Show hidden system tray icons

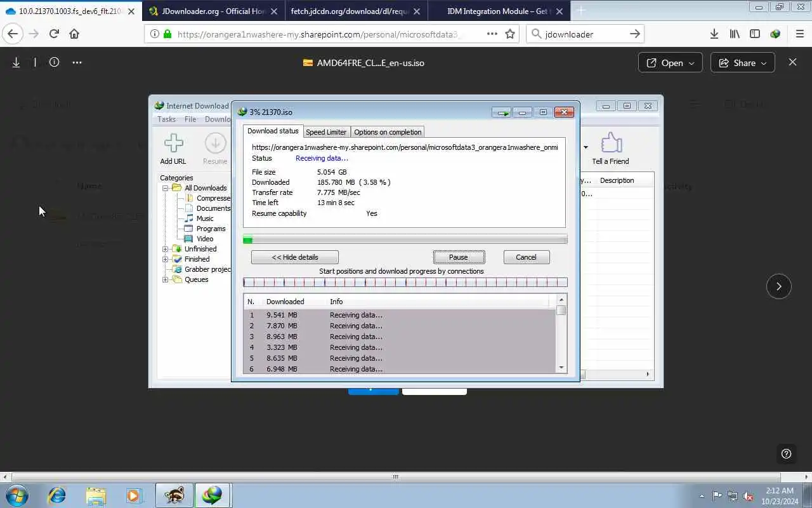702,496
